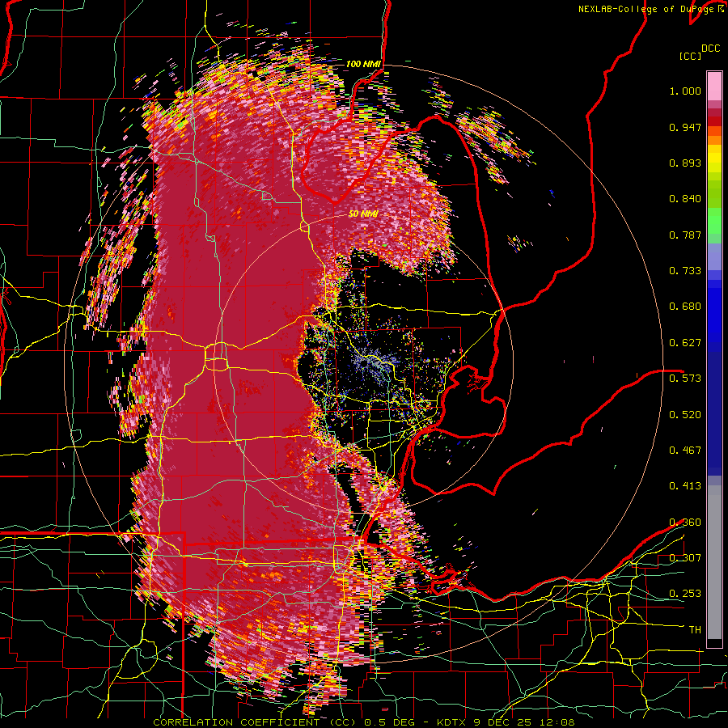Viewport: 728px width, 728px height.
Task: Click the KDTX radar site identifier
Action: pyautogui.click(x=453, y=722)
